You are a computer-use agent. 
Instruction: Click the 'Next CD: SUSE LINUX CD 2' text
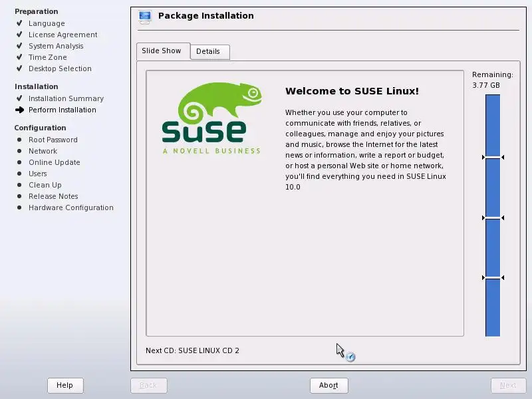coord(192,350)
